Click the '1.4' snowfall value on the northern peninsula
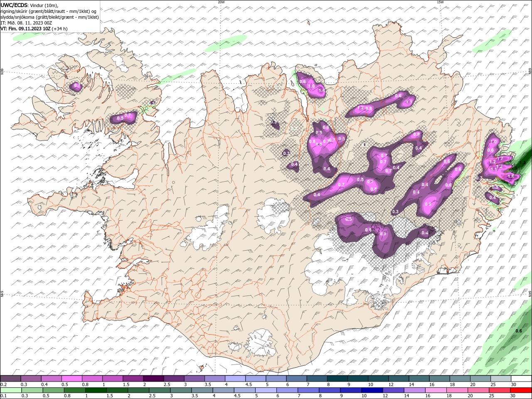This screenshot has height=399, width=532. [321, 90]
